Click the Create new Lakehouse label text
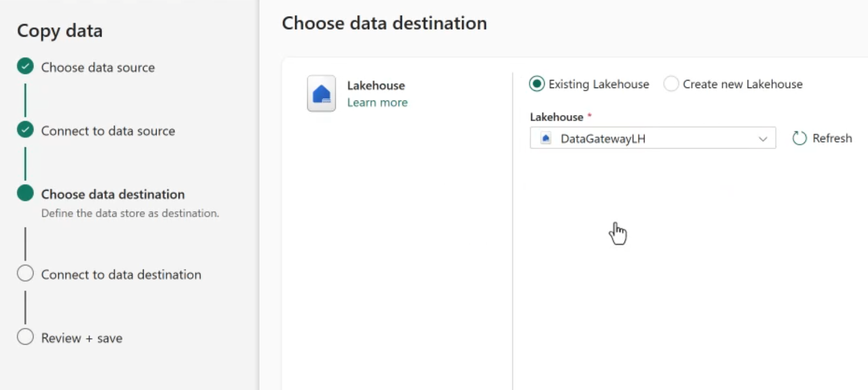The image size is (868, 390). pos(742,84)
